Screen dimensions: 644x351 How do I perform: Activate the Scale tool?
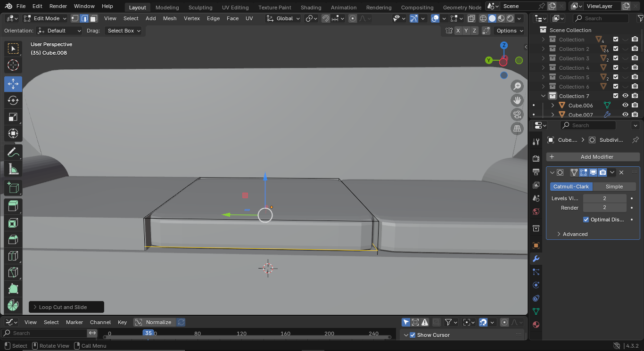point(13,117)
